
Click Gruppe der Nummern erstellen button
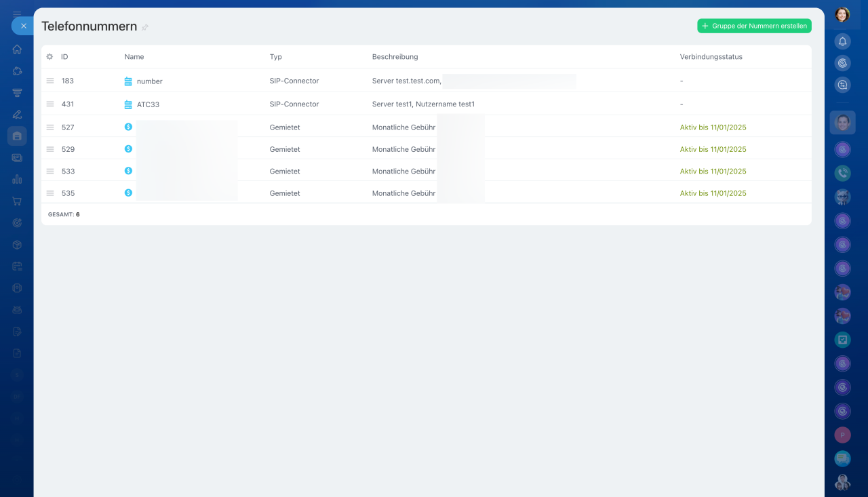(754, 26)
